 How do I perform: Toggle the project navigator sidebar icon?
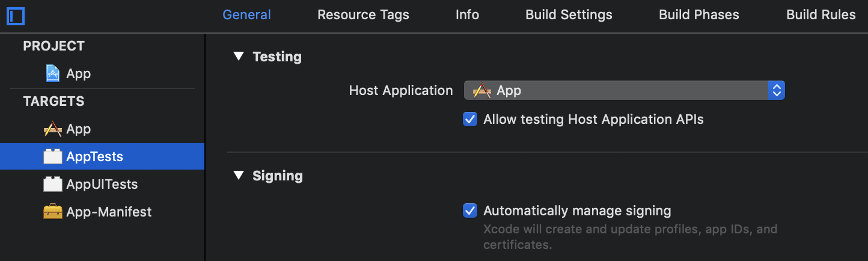click(x=15, y=15)
